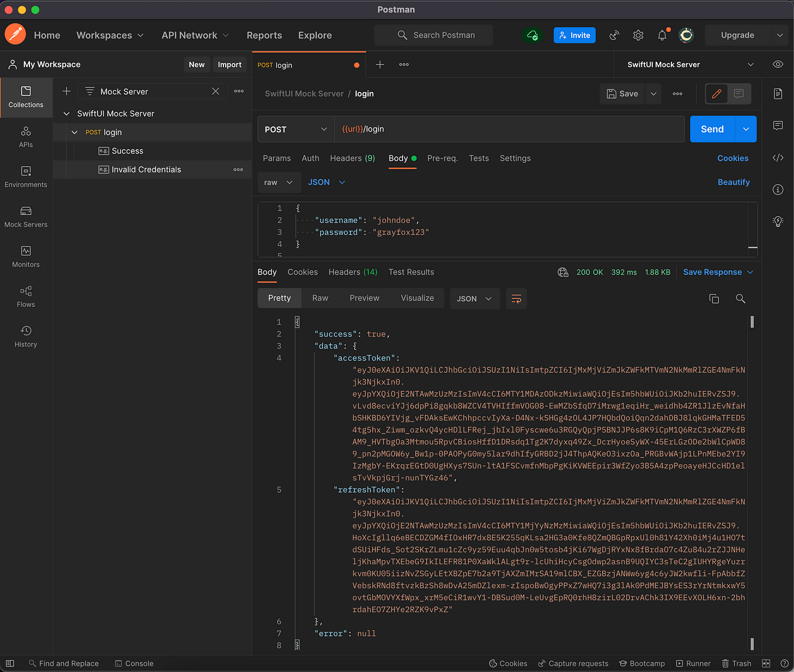Toggle sidebar with bottom-left panel icon
This screenshot has height=672, width=794.
[x=10, y=663]
